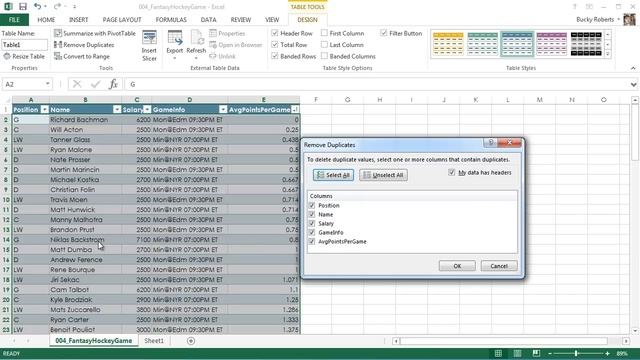This screenshot has width=640, height=360.
Task: Click OK in Remove Duplicates dialog
Action: click(x=457, y=266)
